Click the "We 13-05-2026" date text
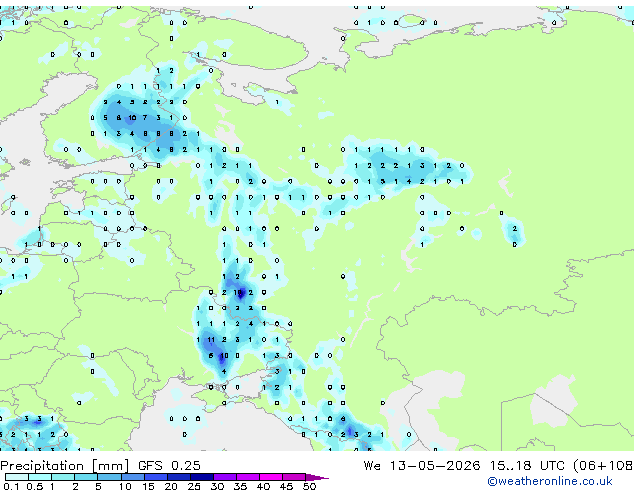The width and height of the screenshot is (634, 490). pyautogui.click(x=422, y=466)
